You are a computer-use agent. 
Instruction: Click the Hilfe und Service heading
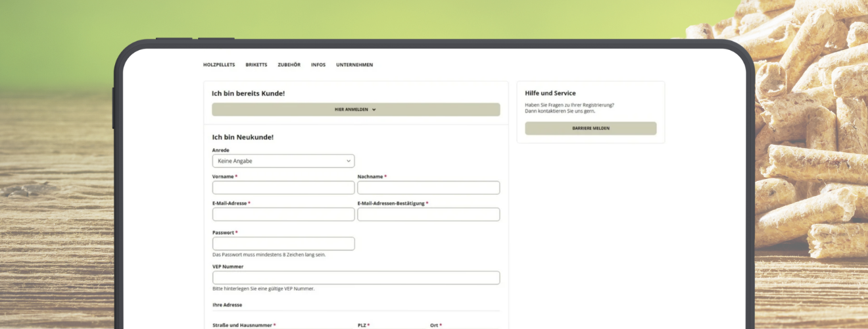(550, 93)
